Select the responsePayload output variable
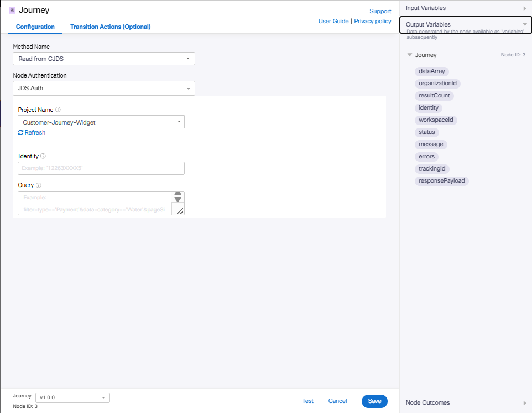Image resolution: width=532 pixels, height=413 pixels. [442, 181]
